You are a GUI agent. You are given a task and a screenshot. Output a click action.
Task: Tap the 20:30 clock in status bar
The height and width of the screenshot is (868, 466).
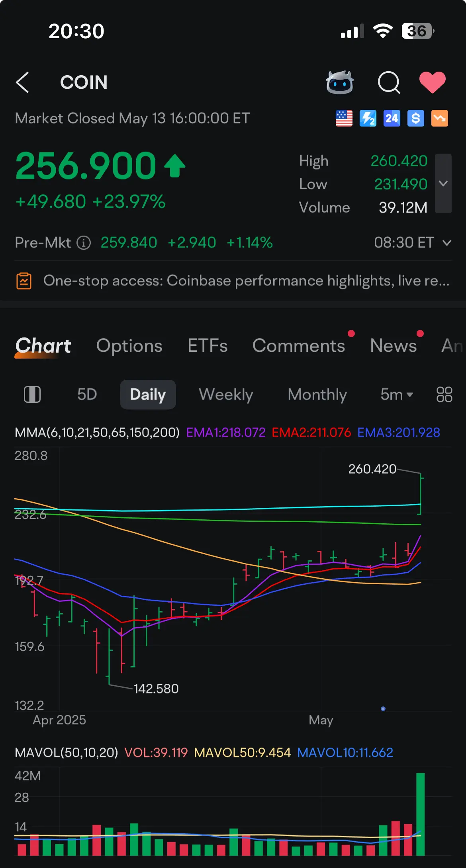point(76,31)
